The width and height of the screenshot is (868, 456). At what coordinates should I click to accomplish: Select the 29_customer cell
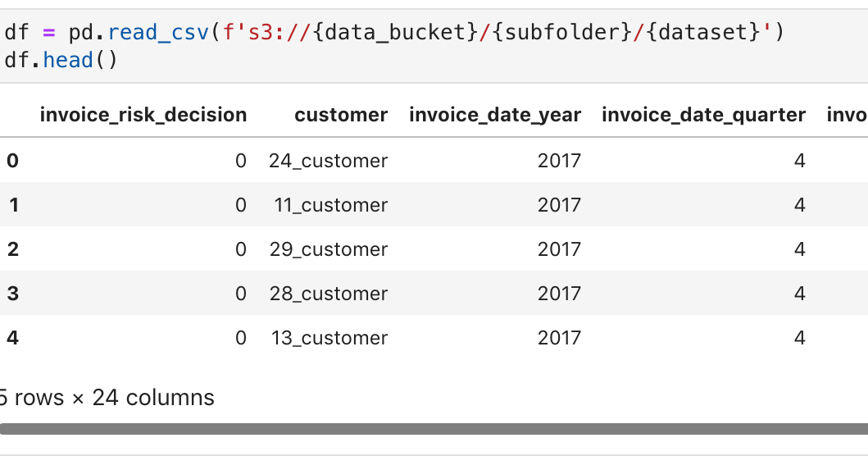(328, 249)
